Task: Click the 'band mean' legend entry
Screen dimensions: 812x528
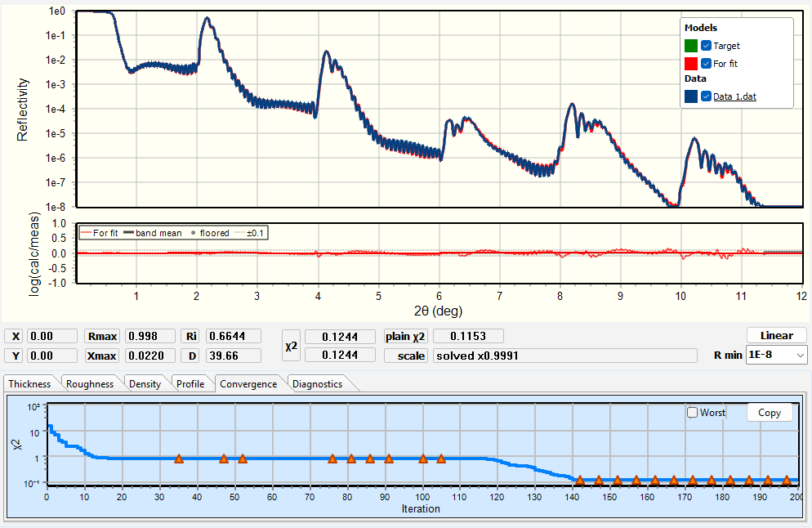Action: (153, 233)
